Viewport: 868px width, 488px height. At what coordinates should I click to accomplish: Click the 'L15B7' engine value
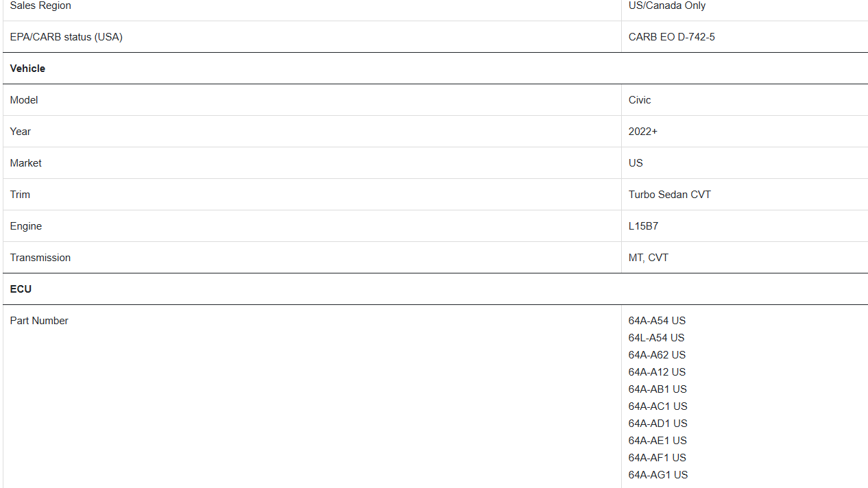643,226
